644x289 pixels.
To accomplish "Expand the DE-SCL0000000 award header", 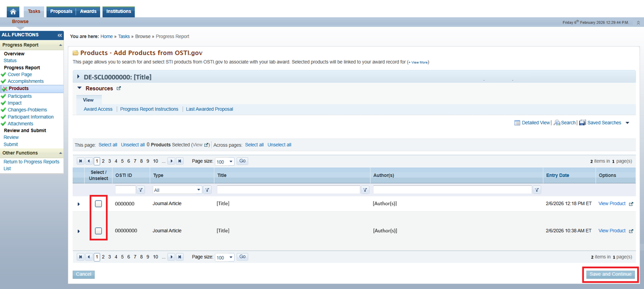I will click(x=78, y=77).
